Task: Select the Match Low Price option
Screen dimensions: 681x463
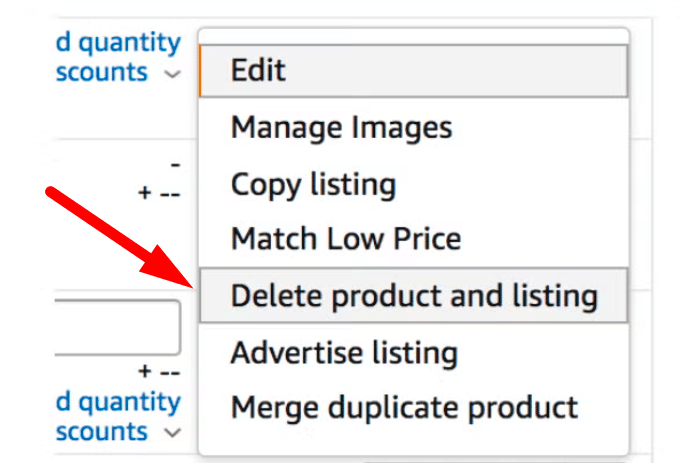Action: pyautogui.click(x=413, y=239)
